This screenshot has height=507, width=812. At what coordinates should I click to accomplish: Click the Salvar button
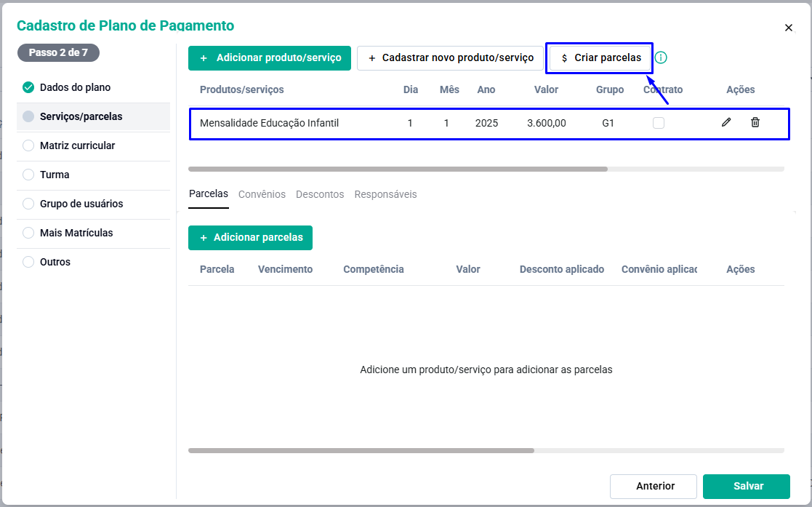[x=747, y=486]
